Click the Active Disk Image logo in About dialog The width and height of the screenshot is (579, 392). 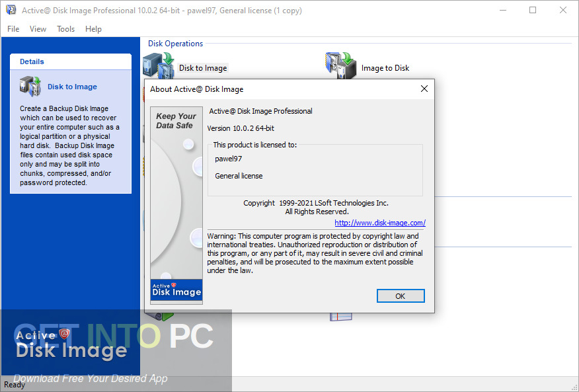176,290
